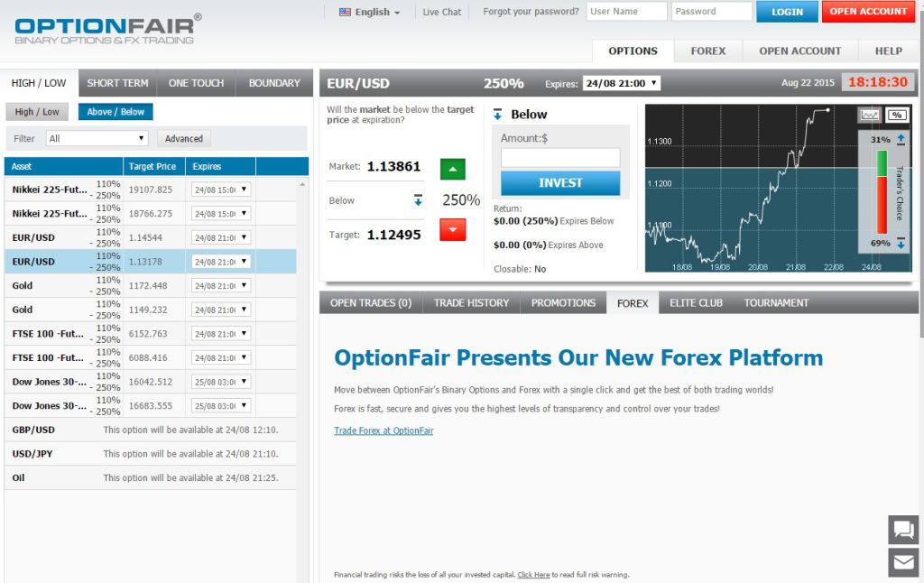Click the GBP/USD unavailable option row

coord(151,430)
